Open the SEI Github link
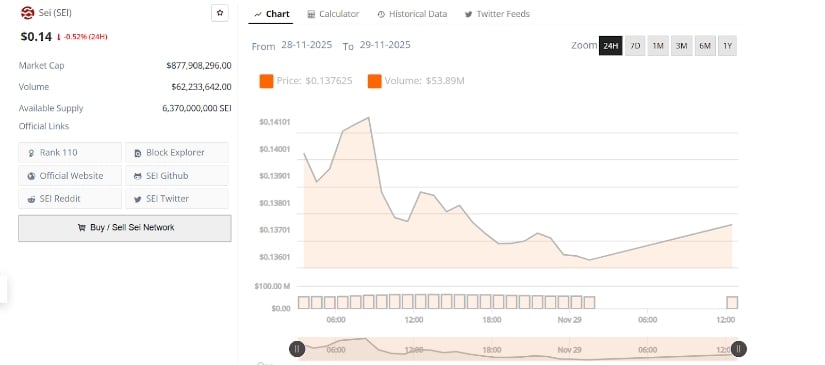Image resolution: width=825 pixels, height=365 pixels. [177, 176]
